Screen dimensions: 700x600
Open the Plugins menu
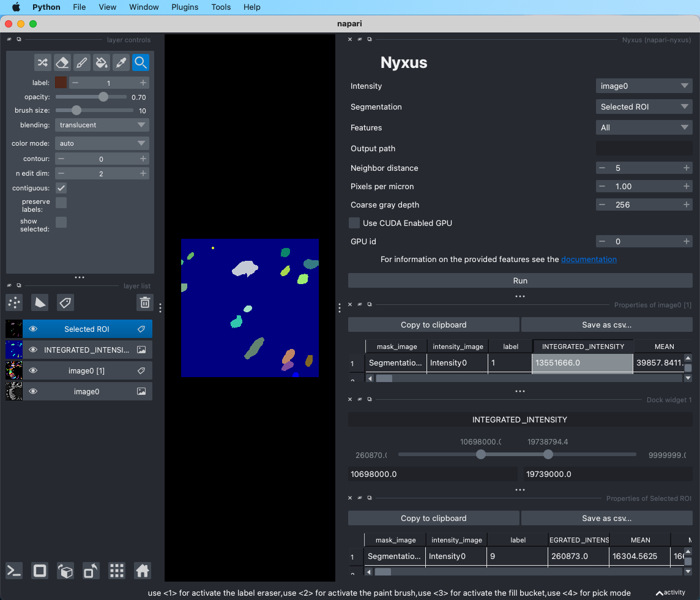[185, 7]
